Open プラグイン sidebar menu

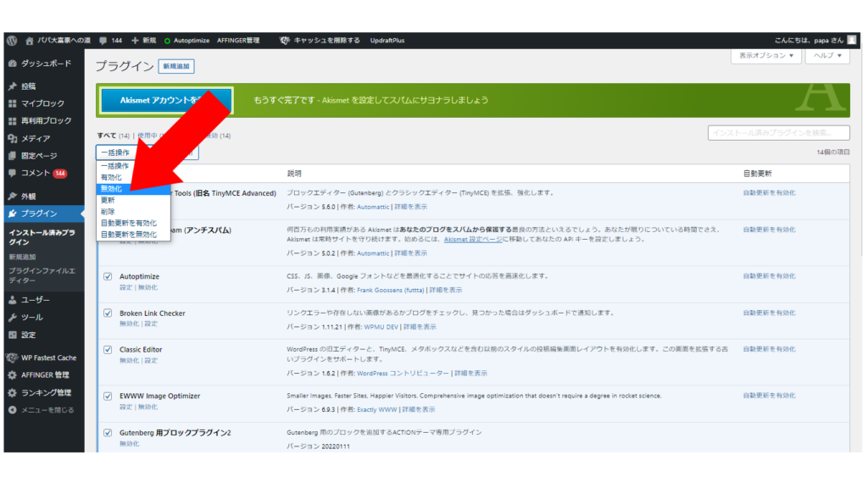(44, 213)
